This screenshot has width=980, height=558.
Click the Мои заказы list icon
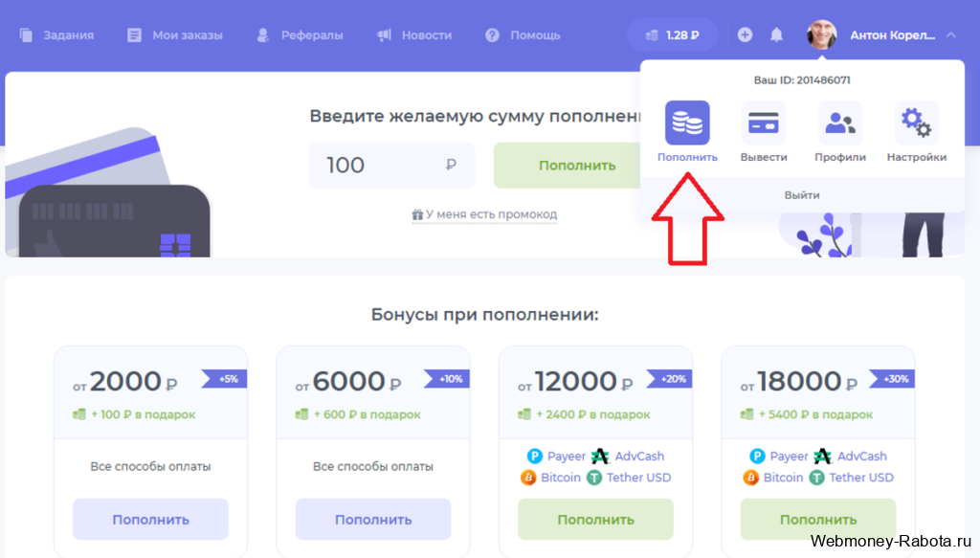point(134,35)
